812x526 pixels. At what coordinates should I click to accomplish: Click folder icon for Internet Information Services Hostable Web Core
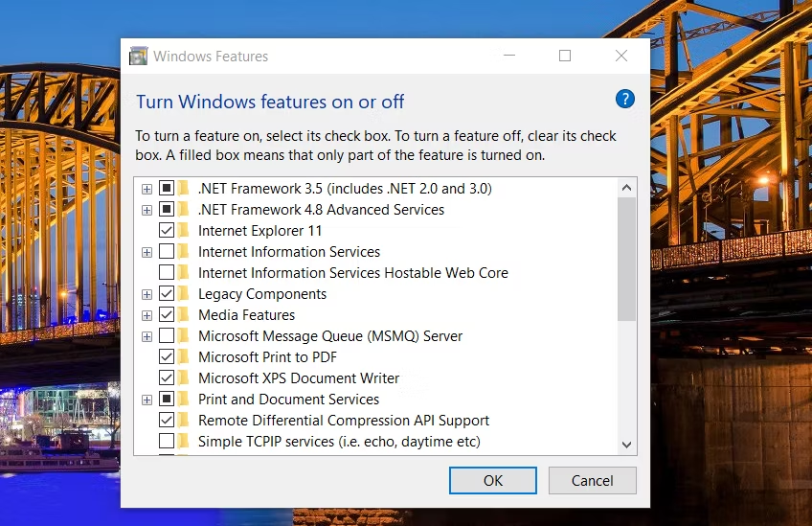(x=184, y=273)
